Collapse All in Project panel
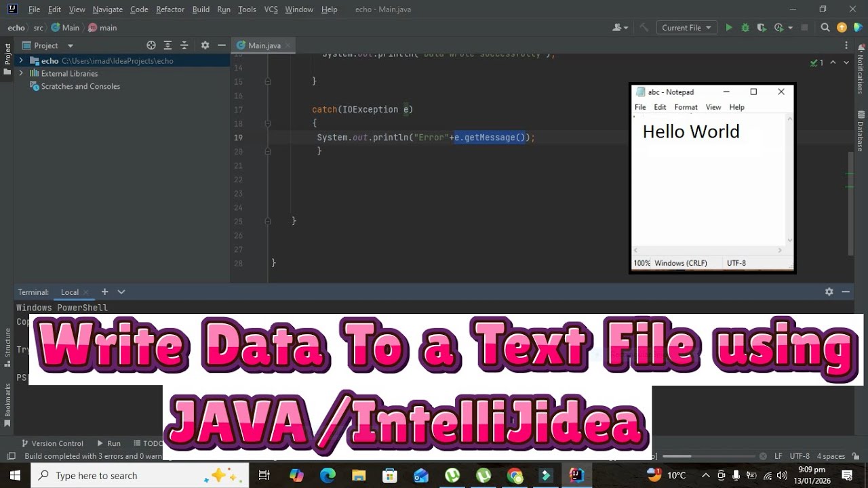The height and width of the screenshot is (488, 868). (184, 45)
